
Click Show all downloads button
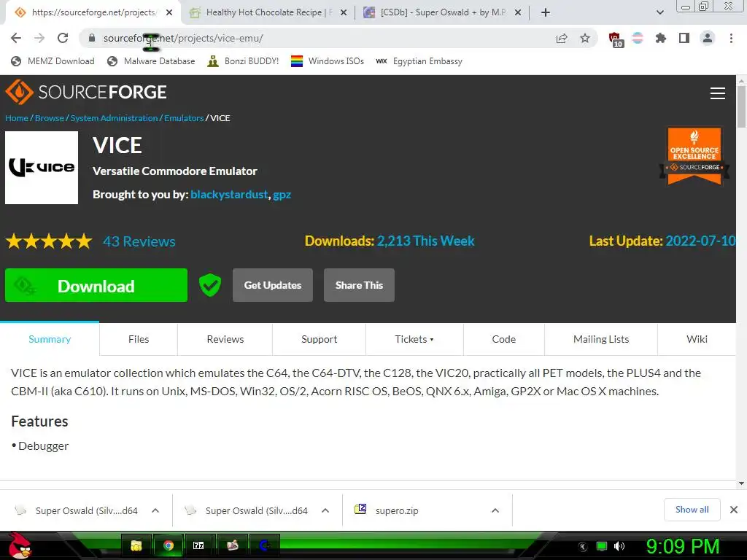[692, 510]
